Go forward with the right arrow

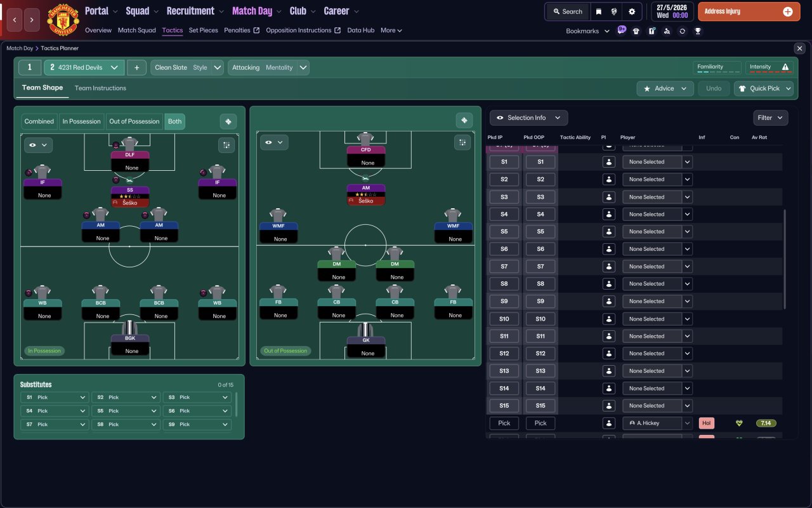(x=32, y=20)
